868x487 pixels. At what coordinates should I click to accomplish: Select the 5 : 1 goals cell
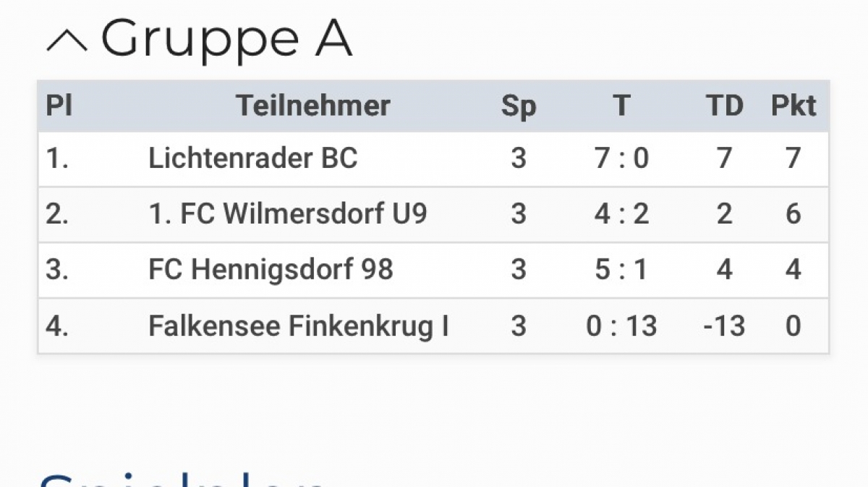pos(621,270)
